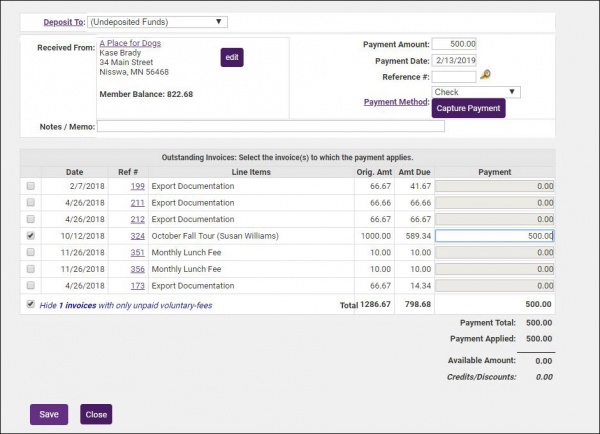Focus the Payment Amount field
The width and height of the screenshot is (600, 434).
455,44
